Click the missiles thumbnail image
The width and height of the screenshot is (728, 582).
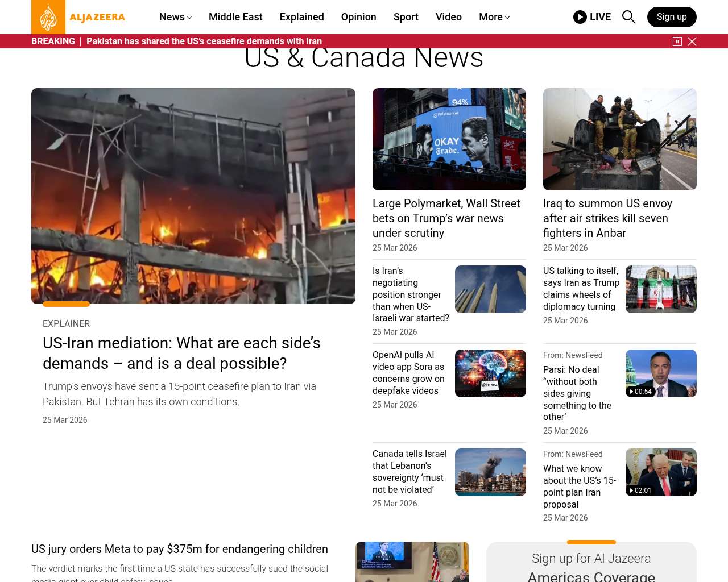coord(490,289)
